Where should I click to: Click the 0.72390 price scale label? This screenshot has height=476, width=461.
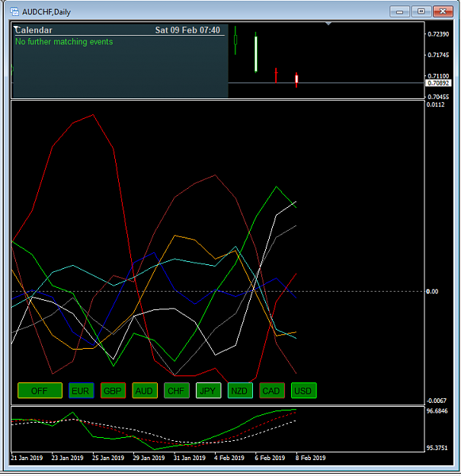coord(438,34)
